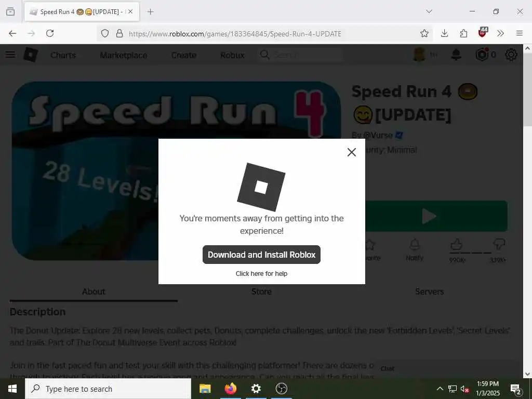Bookmark this page with star icon
The height and width of the screenshot is (399, 532).
(x=424, y=33)
